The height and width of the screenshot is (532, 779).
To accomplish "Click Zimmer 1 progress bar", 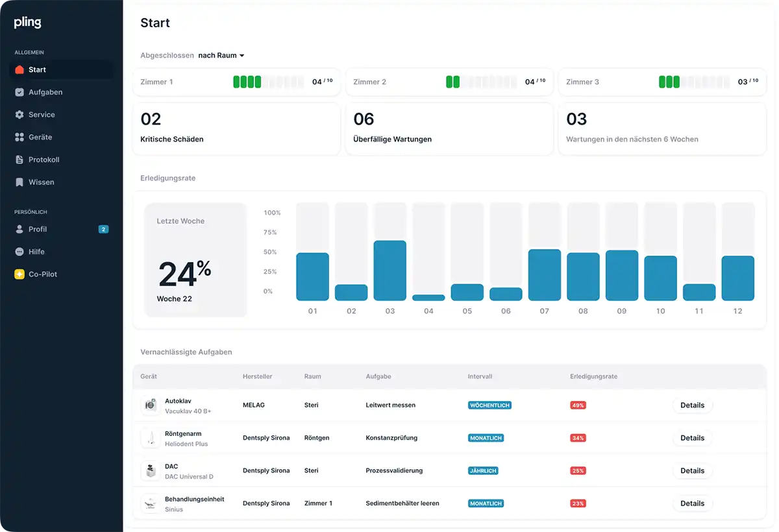I will (268, 82).
